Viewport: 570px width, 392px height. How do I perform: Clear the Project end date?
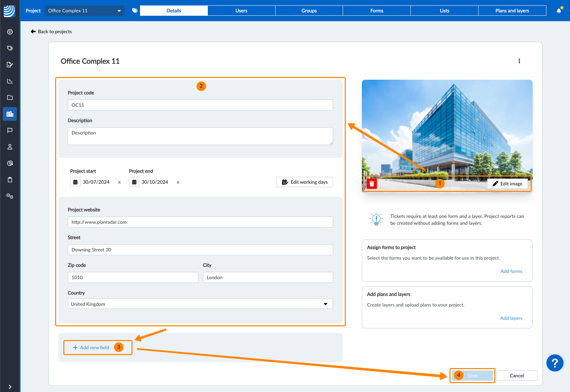pyautogui.click(x=178, y=182)
